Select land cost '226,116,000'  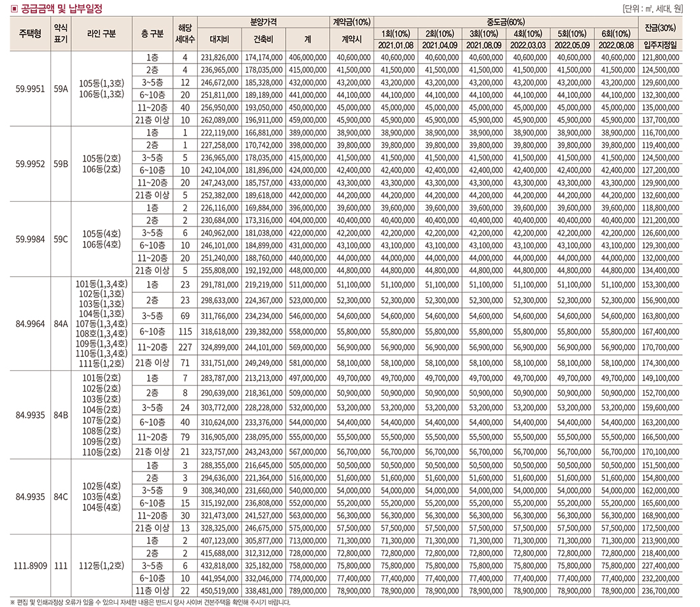(219, 208)
